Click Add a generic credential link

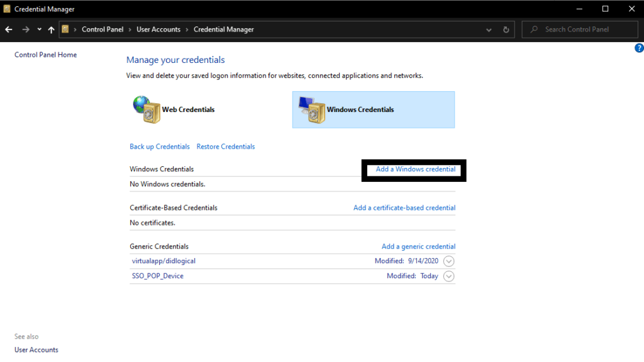point(418,246)
